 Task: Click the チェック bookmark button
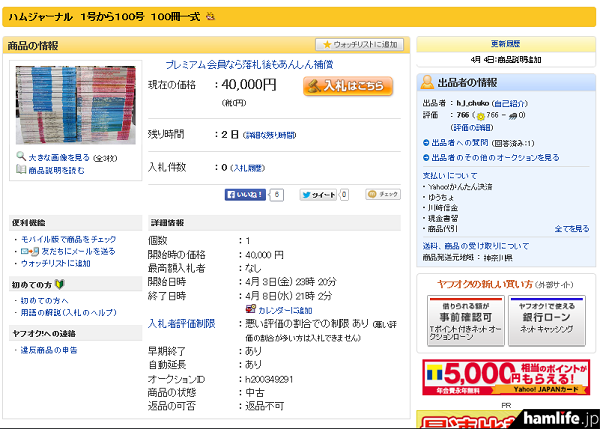pyautogui.click(x=383, y=194)
